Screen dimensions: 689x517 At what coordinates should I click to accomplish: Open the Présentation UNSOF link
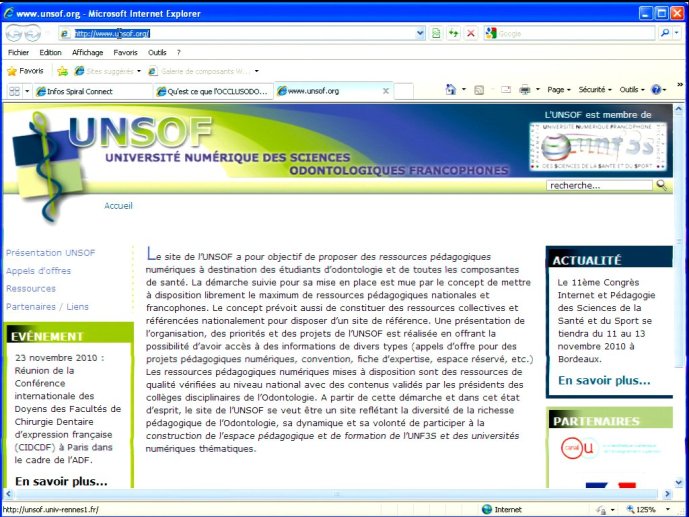(x=51, y=253)
